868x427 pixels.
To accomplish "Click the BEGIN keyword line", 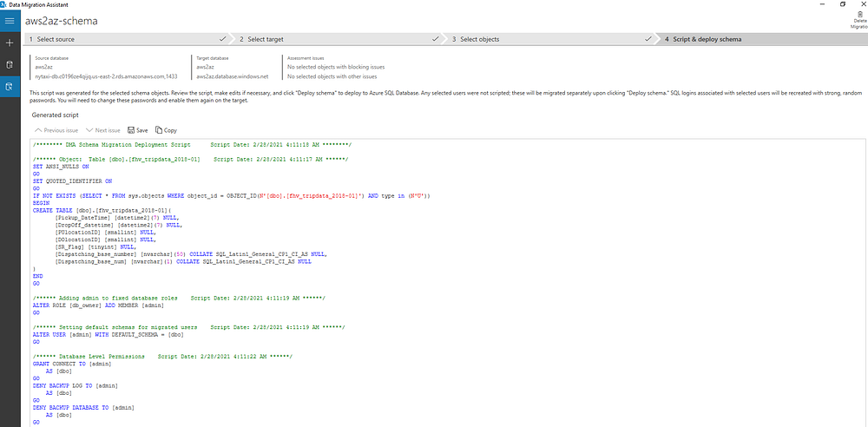I will tap(42, 203).
